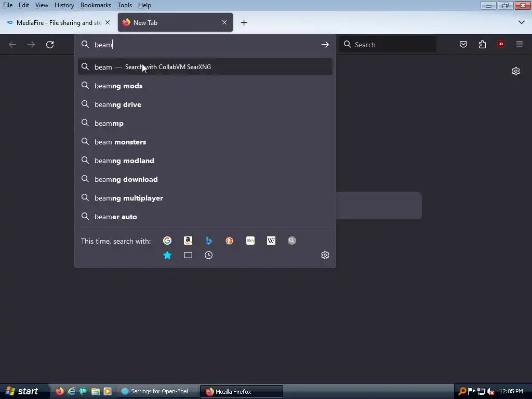This screenshot has width=532, height=399.
Task: Select 'beam — Search with CollabVM SearXNG' row
Action: [205, 67]
